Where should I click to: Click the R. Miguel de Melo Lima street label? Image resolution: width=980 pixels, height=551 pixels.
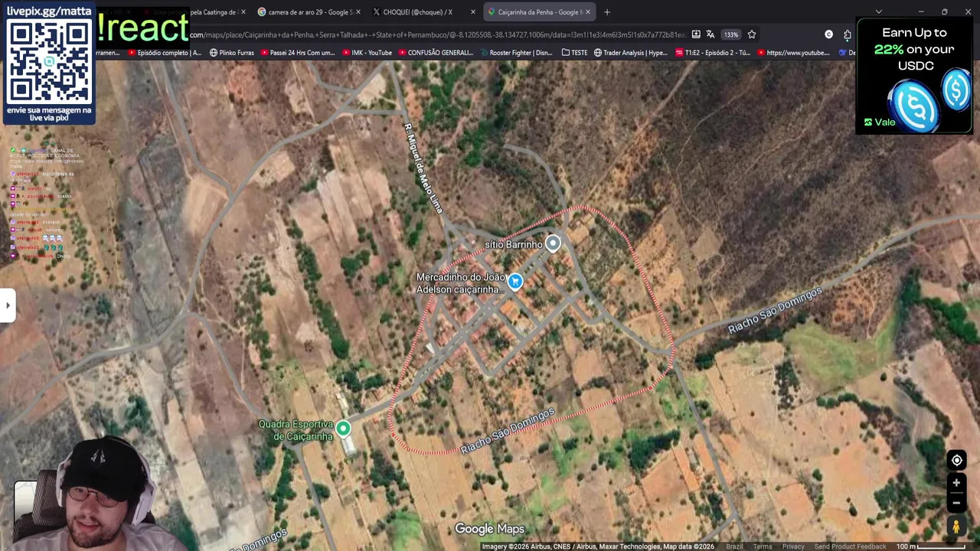pos(423,168)
